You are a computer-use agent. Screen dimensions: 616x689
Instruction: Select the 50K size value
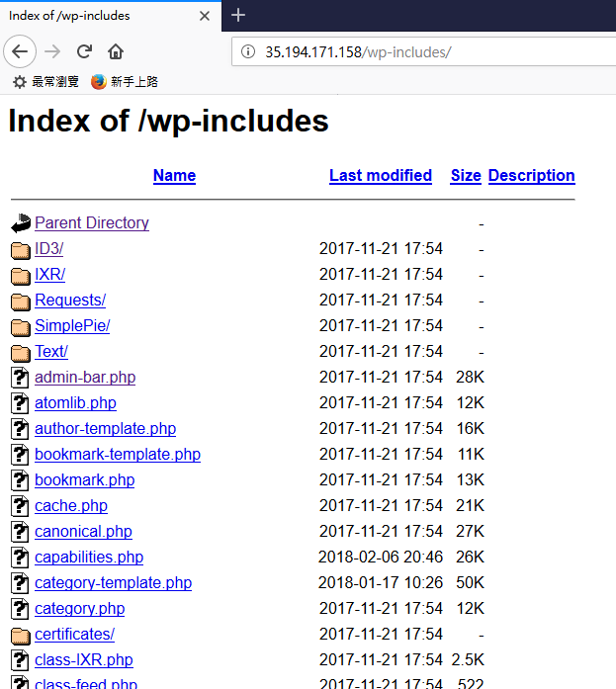(470, 582)
